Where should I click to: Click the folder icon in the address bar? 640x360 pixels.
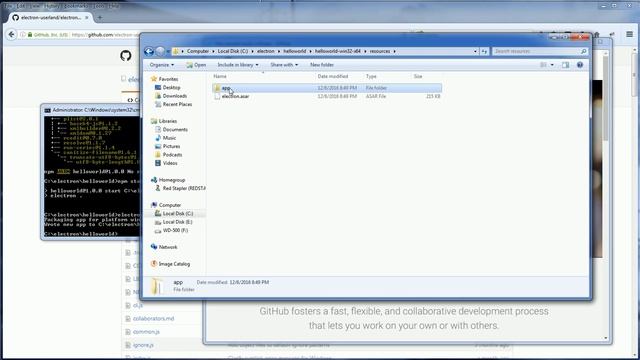pos(176,51)
